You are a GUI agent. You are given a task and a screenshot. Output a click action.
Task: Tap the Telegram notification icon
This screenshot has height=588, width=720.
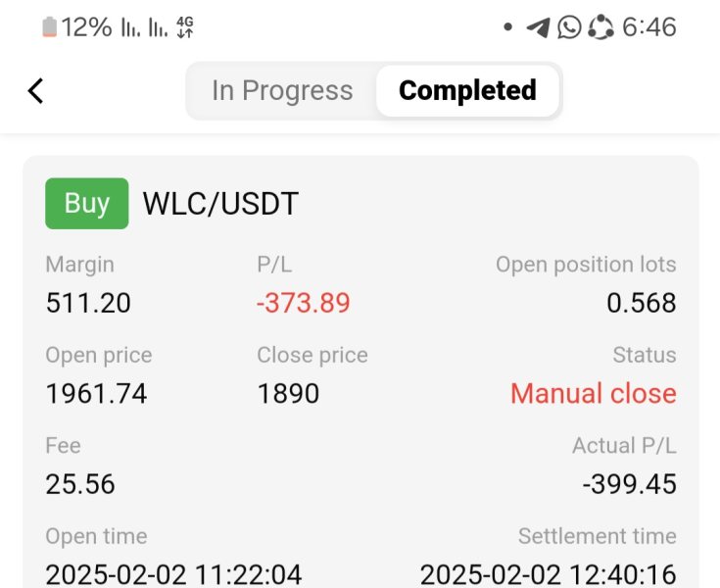click(538, 27)
